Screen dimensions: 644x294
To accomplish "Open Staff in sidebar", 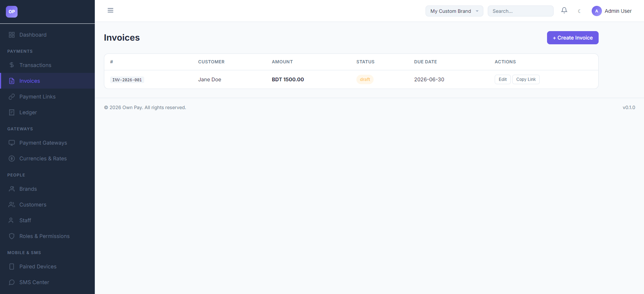I will 47,220.
